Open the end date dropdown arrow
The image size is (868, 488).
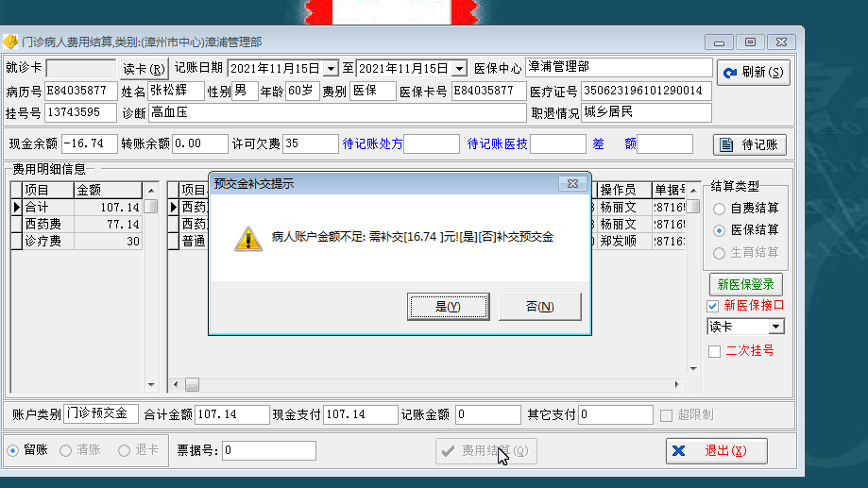coord(459,69)
